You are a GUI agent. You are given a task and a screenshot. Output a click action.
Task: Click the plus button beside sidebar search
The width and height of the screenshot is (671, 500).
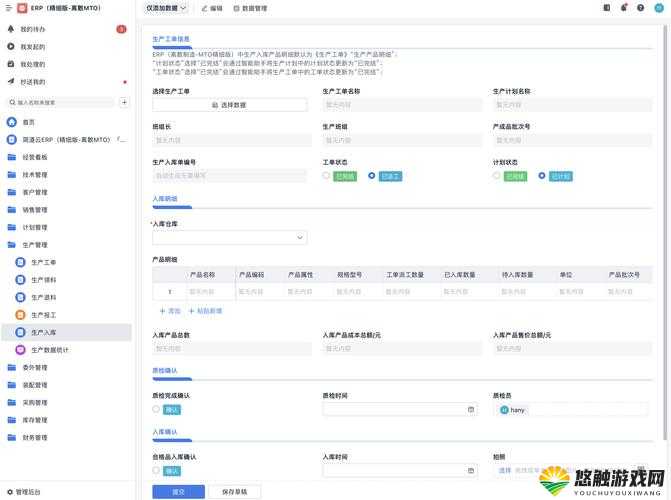(x=124, y=102)
